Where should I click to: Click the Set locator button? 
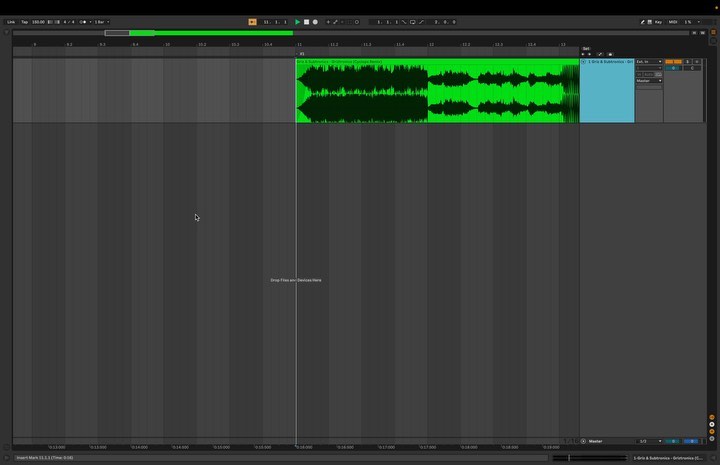tap(586, 48)
